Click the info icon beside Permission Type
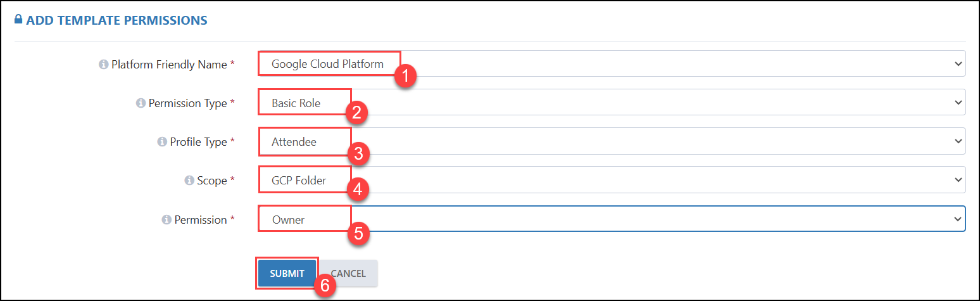This screenshot has height=301, width=980. click(141, 103)
